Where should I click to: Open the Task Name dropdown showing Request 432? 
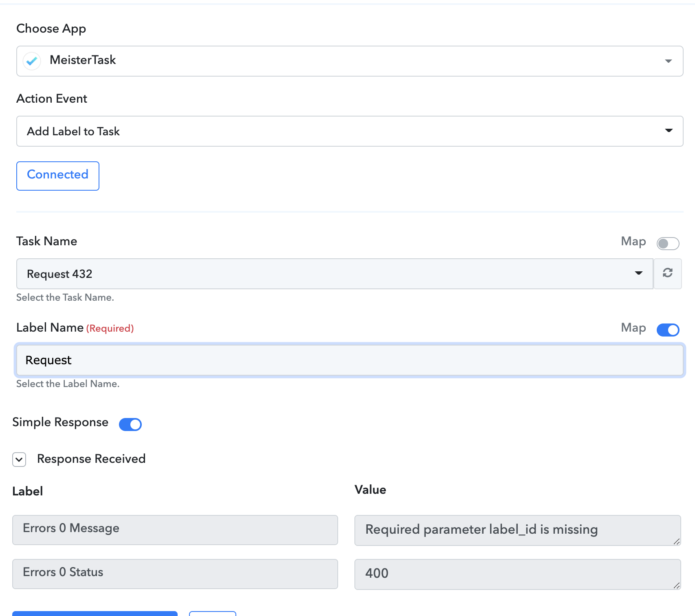click(334, 274)
